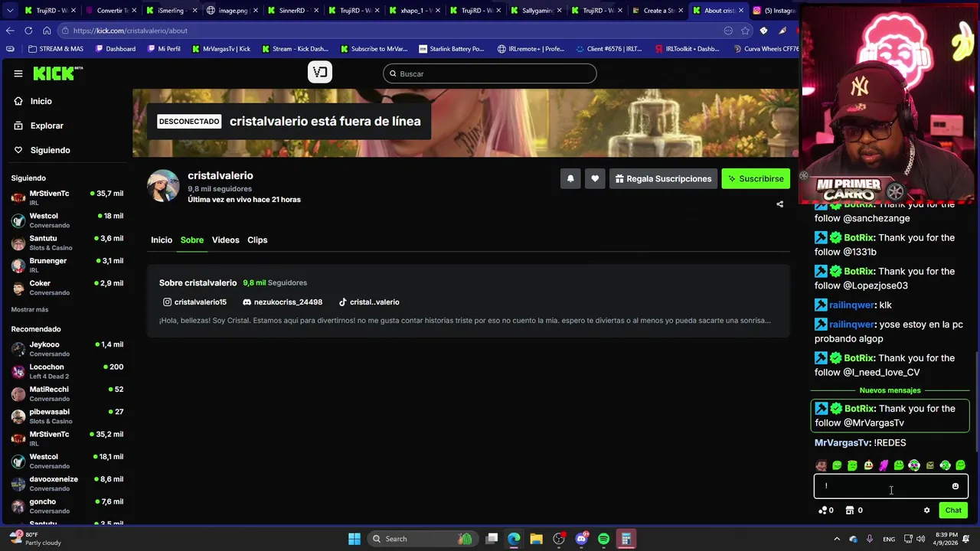Open Spotify from the taskbar
The image size is (980, 551).
[x=603, y=539]
